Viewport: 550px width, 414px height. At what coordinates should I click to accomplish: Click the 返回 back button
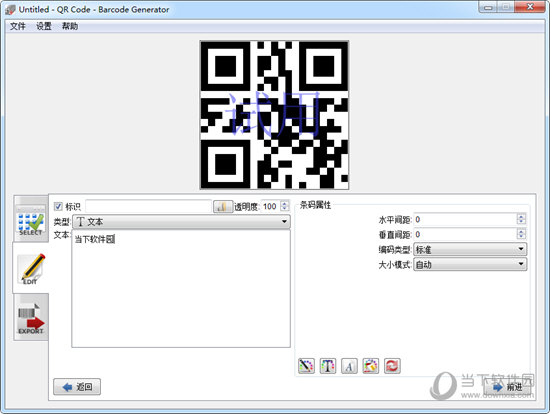coord(77,387)
